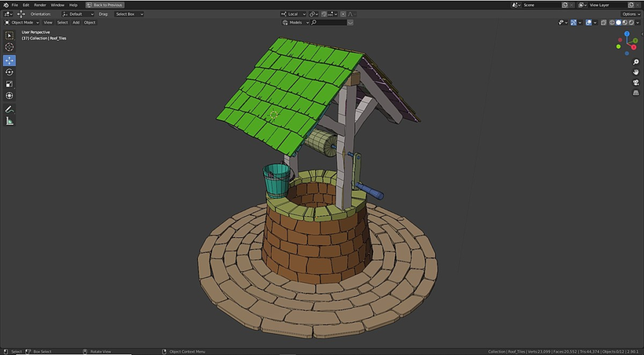Click the Blender logo menu icon
The image size is (644, 355).
point(6,5)
